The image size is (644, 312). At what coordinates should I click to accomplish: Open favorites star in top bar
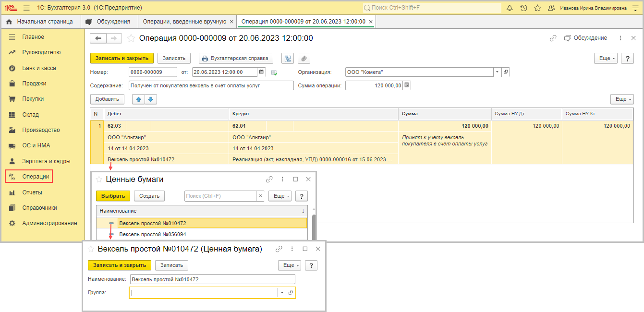537,8
